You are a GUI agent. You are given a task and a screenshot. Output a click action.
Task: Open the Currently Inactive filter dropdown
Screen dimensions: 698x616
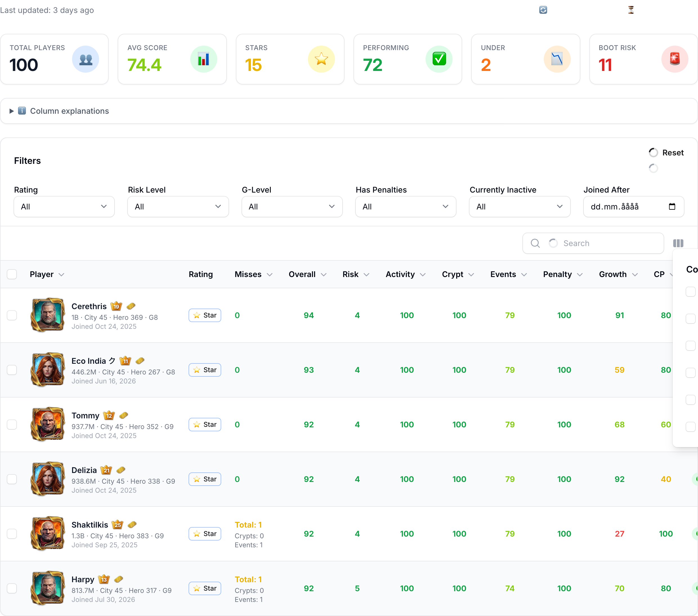520,207
